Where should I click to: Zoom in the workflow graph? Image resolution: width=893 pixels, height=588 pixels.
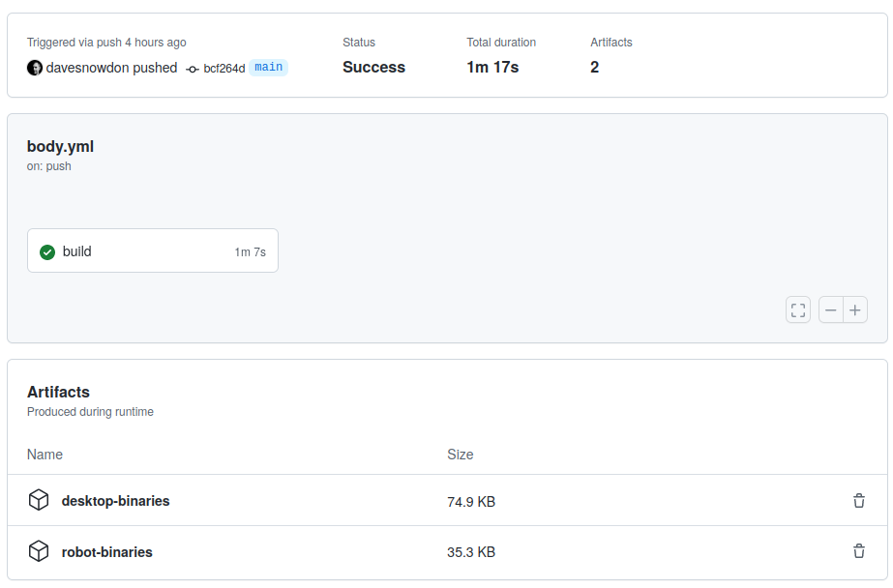(x=855, y=310)
